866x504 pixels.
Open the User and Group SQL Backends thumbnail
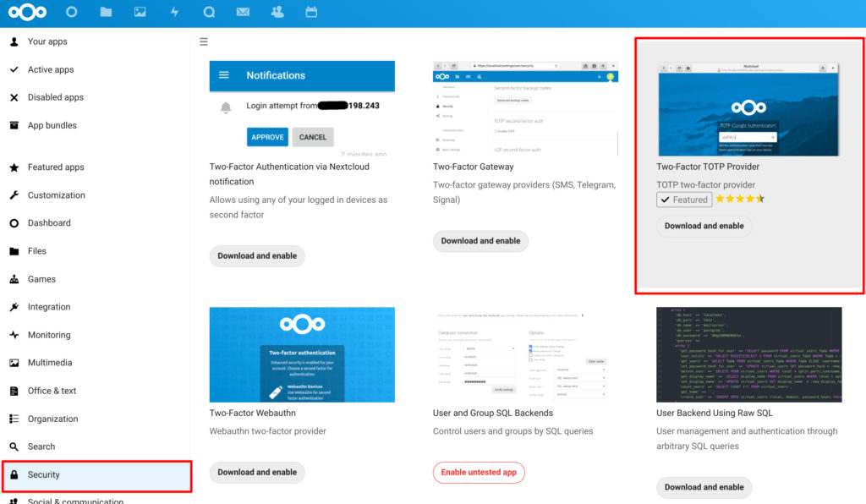[x=525, y=355]
